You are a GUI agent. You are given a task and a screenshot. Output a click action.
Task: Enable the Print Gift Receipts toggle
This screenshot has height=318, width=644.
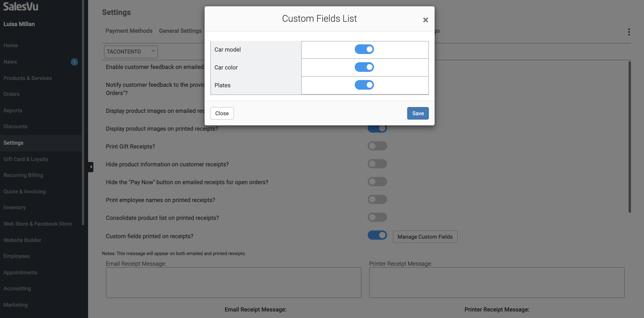(x=377, y=146)
